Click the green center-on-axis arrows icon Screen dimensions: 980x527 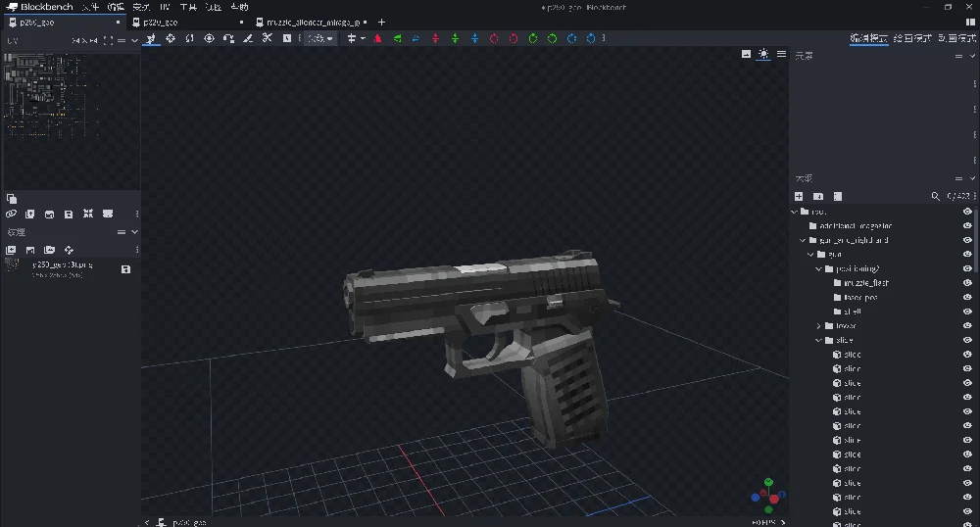coord(455,39)
